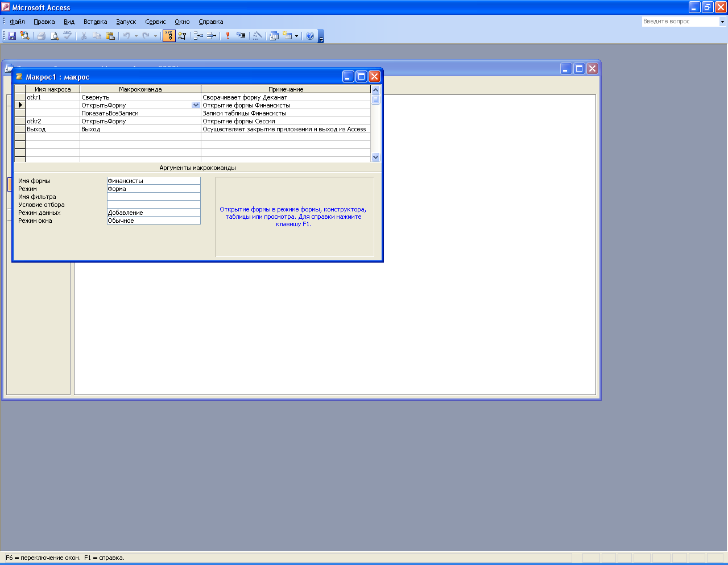Expand the Undo history dropdown arrow

tap(136, 36)
